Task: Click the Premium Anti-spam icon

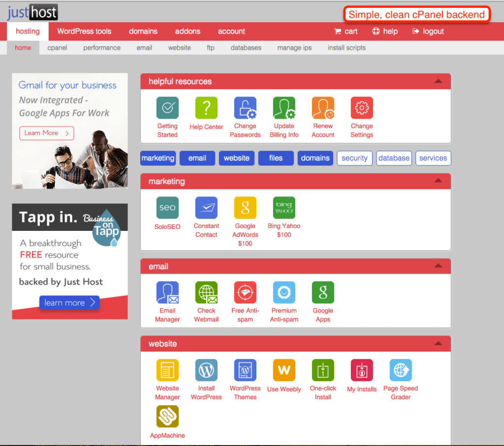Action: pyautogui.click(x=284, y=292)
